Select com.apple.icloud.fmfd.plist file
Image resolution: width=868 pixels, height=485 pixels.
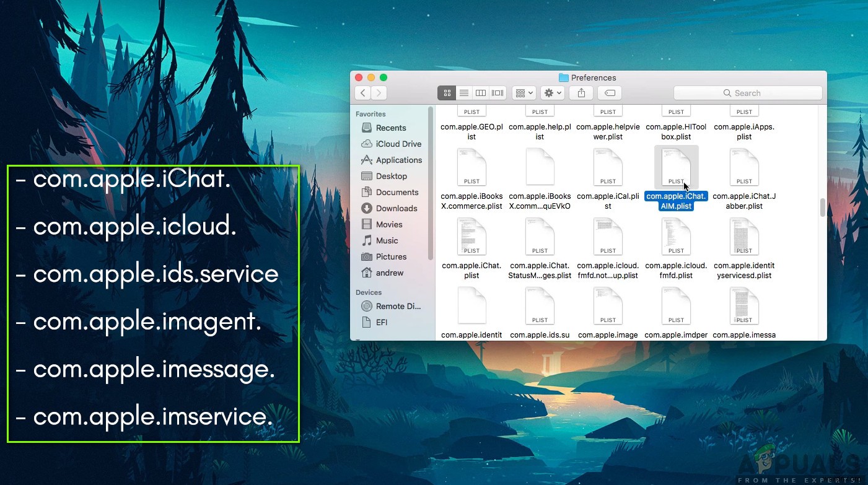click(675, 237)
